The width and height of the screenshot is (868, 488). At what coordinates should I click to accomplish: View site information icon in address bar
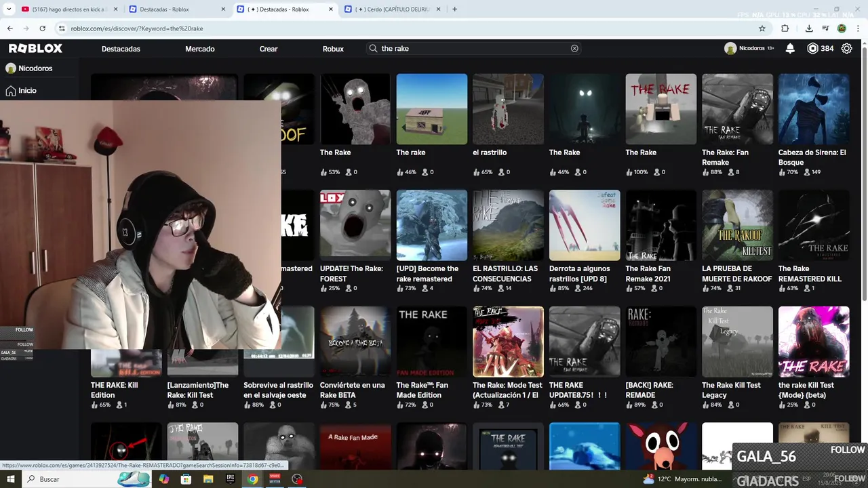(62, 28)
